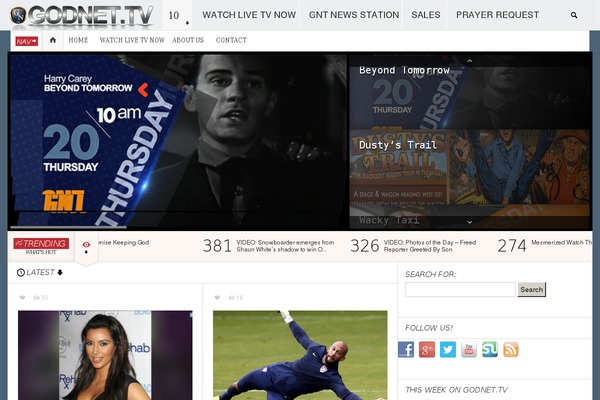600x400 pixels.
Task: Open Photos of the Day trending link
Action: 430,246
